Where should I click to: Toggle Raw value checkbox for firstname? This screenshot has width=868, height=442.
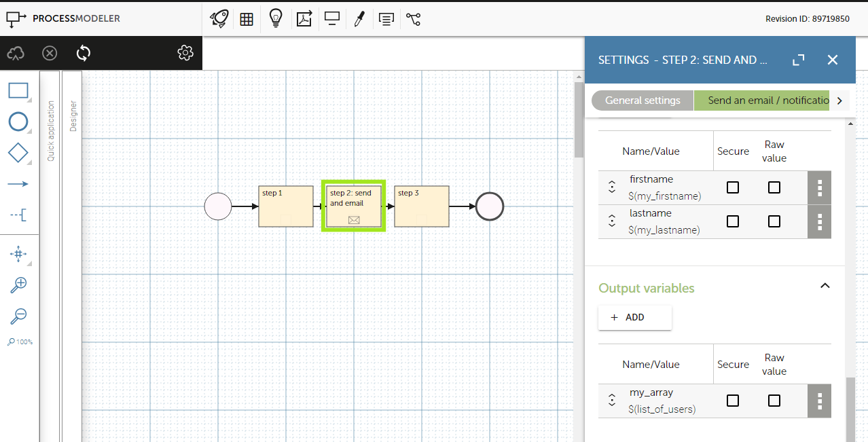[x=774, y=187]
